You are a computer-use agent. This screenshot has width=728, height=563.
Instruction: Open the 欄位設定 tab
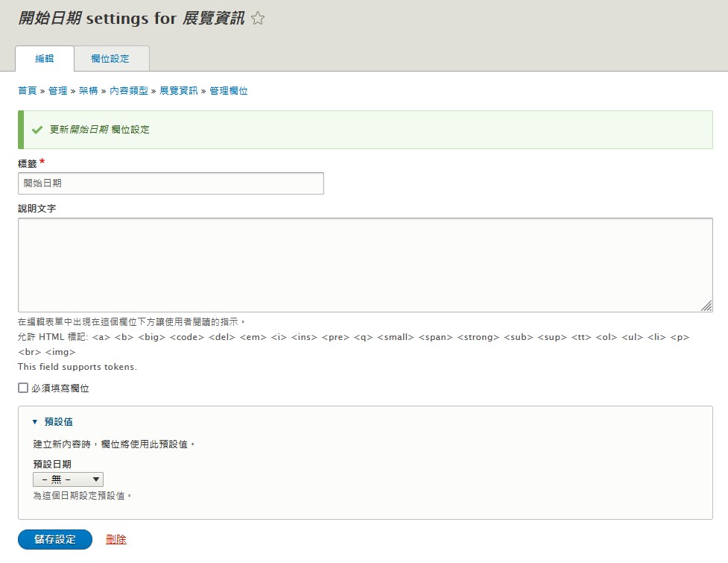coord(110,59)
